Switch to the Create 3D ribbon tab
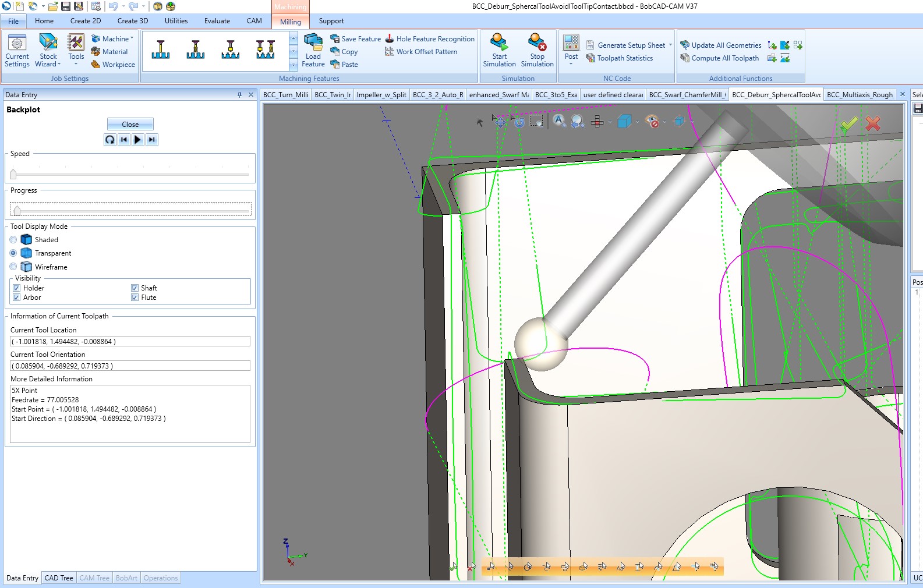The width and height of the screenshot is (923, 588). tap(133, 21)
